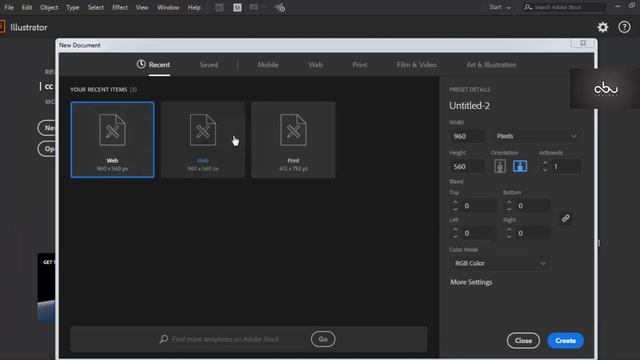Adjust the Top bleed stepper
This screenshot has height=360, width=640.
coord(455,206)
